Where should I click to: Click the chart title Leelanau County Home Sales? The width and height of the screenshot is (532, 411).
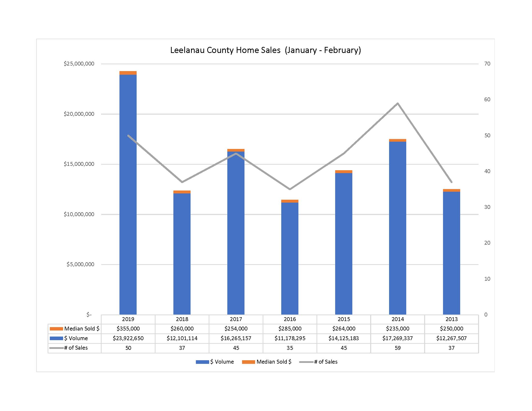coord(265,50)
